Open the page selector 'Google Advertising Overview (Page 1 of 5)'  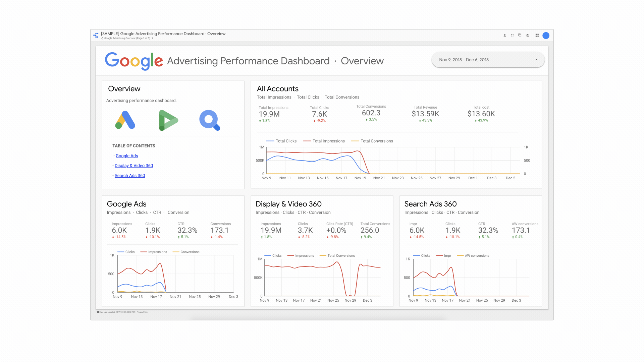(127, 38)
